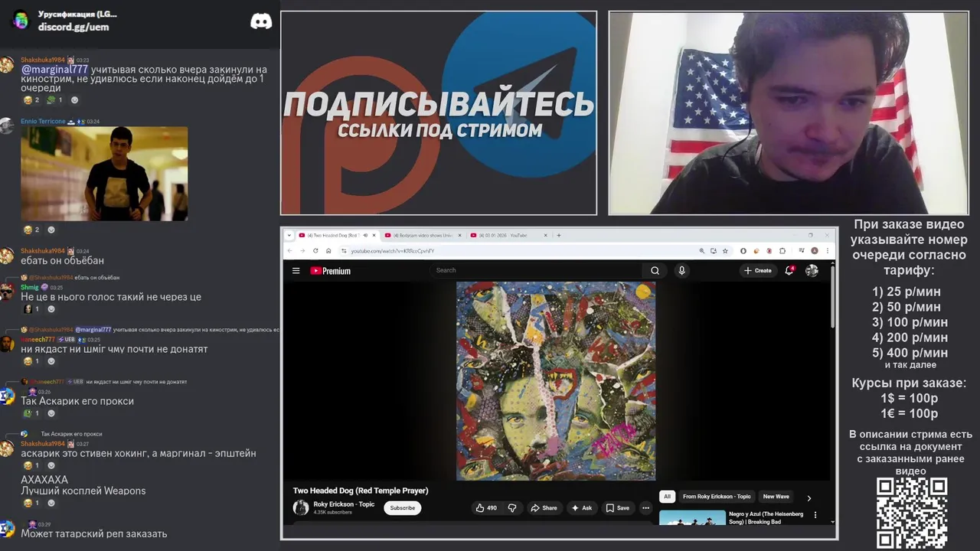Start voice search with the microphone icon
Screen dimensions: 980x551
(681, 270)
